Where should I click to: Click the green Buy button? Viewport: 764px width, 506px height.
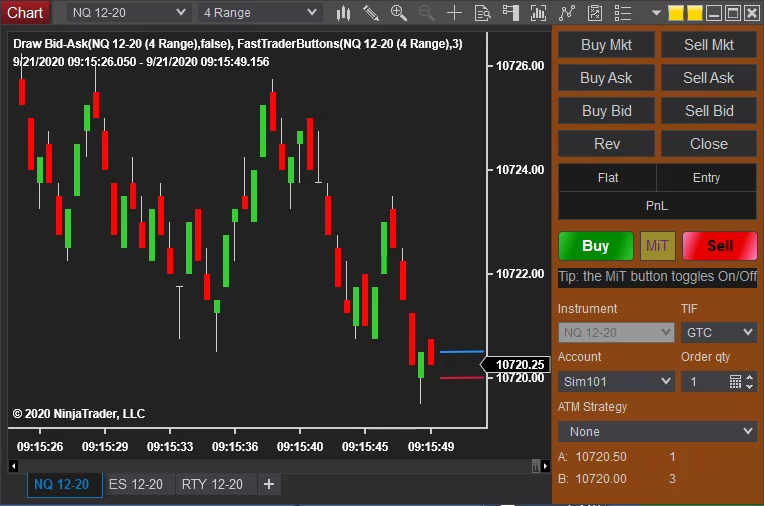(x=596, y=246)
